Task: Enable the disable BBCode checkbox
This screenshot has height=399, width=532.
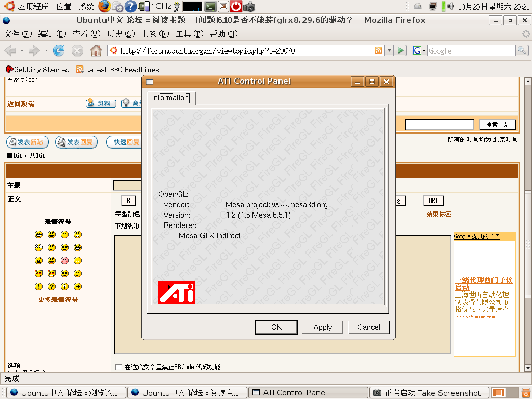Action: point(118,367)
